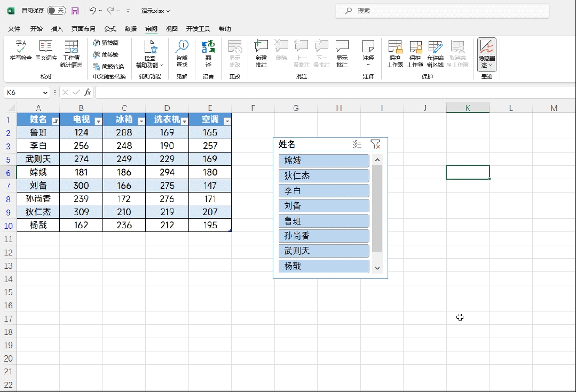Select 孙尚香 in the slicer
The height and width of the screenshot is (392, 576).
(323, 236)
